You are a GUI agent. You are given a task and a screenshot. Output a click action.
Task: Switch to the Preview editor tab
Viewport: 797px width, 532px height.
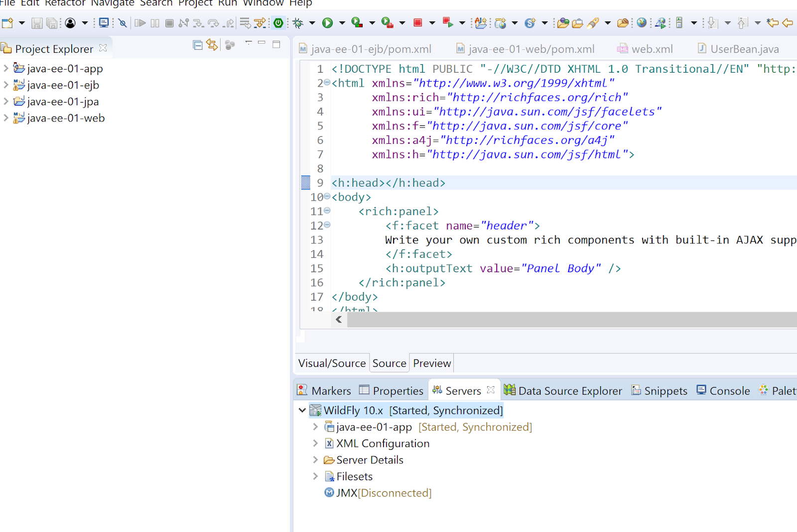(x=432, y=363)
